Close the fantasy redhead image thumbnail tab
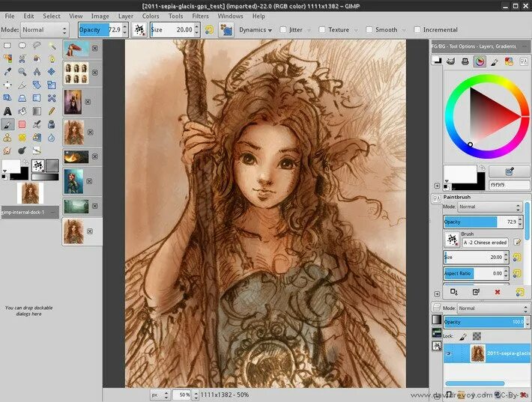532x402 pixels. [x=95, y=48]
